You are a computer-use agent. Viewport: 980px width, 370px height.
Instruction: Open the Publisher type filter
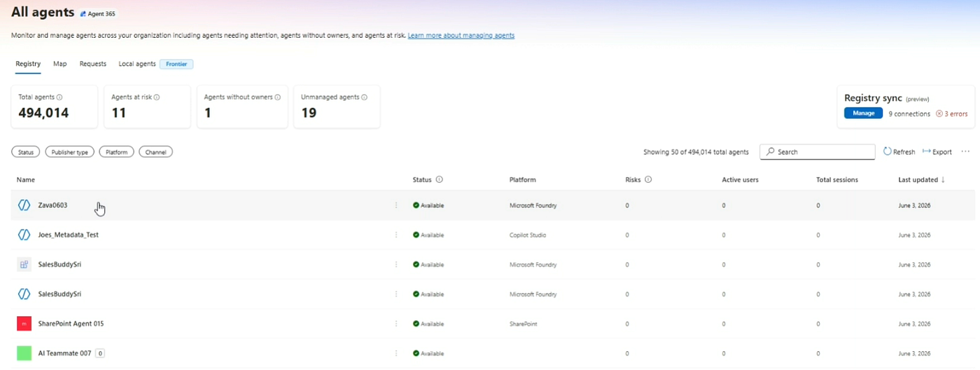[70, 152]
